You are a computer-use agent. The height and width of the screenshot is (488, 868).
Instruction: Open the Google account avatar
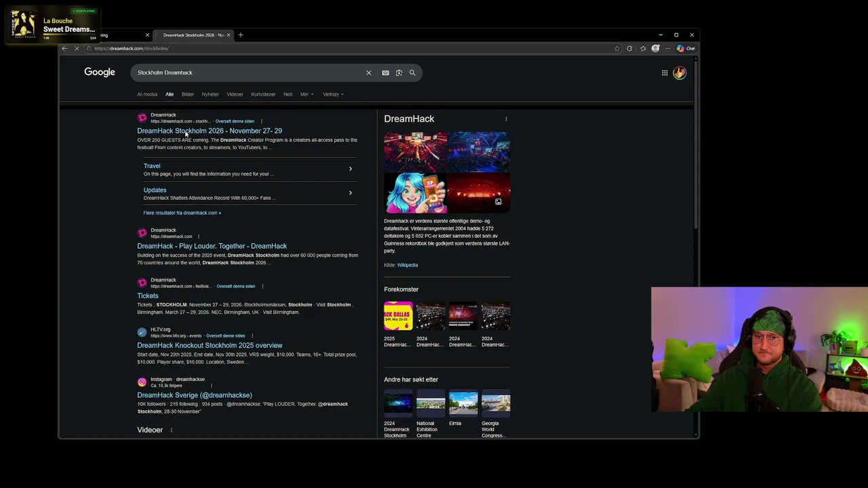click(x=679, y=73)
